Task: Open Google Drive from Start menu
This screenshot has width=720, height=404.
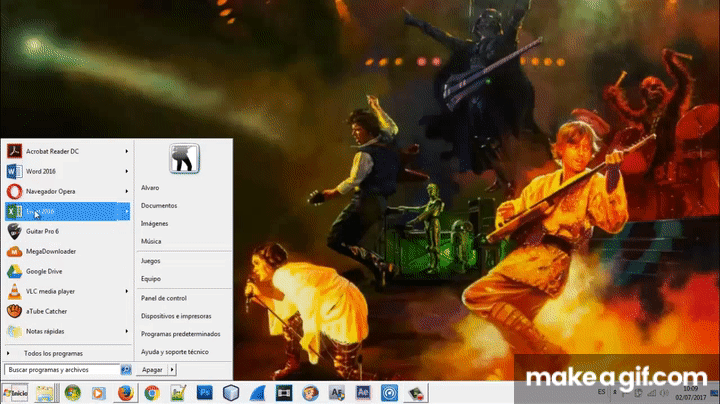Action: [68, 271]
